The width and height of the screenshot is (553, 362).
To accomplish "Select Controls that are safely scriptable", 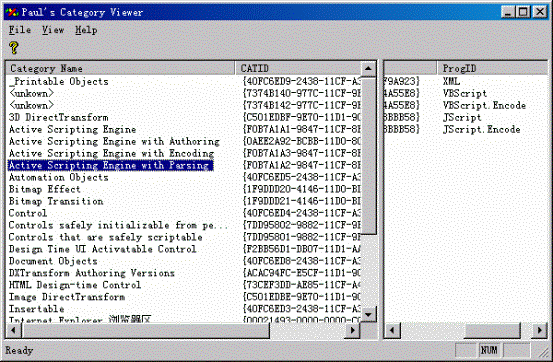I will (105, 237).
